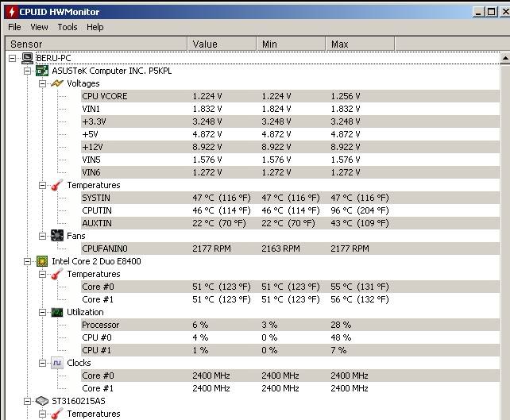Click the motherboard Temperatures thermometer icon
Image resolution: width=510 pixels, height=420 pixels.
[x=57, y=185]
